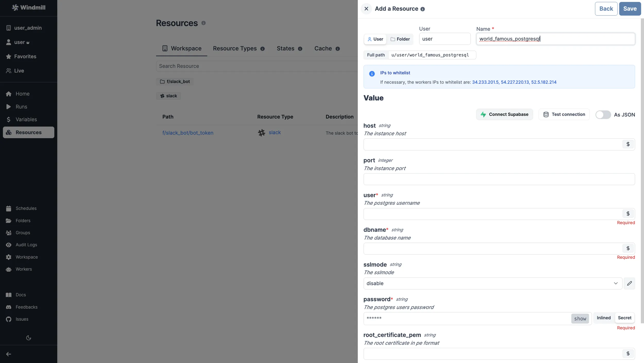Image resolution: width=644 pixels, height=363 pixels.
Task: Open Audit Logs in the sidebar
Action: point(27,245)
